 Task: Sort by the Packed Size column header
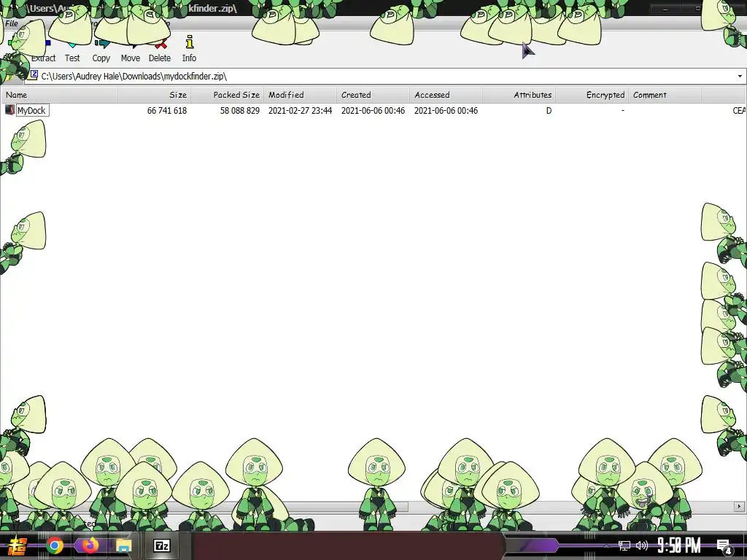227,95
